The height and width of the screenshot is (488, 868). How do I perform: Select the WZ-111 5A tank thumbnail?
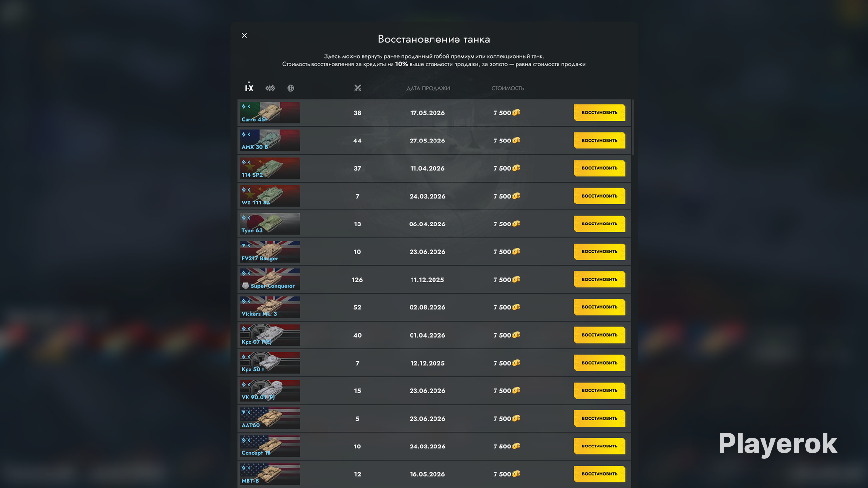pyautogui.click(x=269, y=196)
